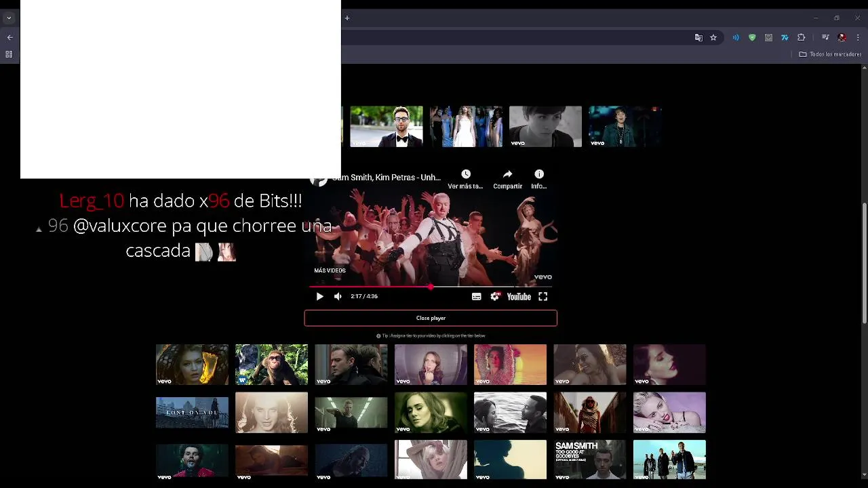Image resolution: width=868 pixels, height=488 pixels.
Task: Select the Too Good at Goodbyes thumbnail
Action: pyautogui.click(x=590, y=460)
